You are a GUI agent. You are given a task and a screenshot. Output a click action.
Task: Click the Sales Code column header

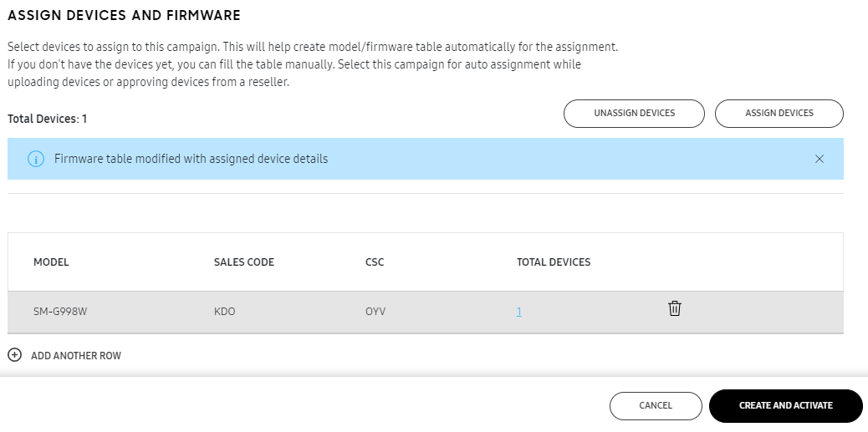pos(243,262)
